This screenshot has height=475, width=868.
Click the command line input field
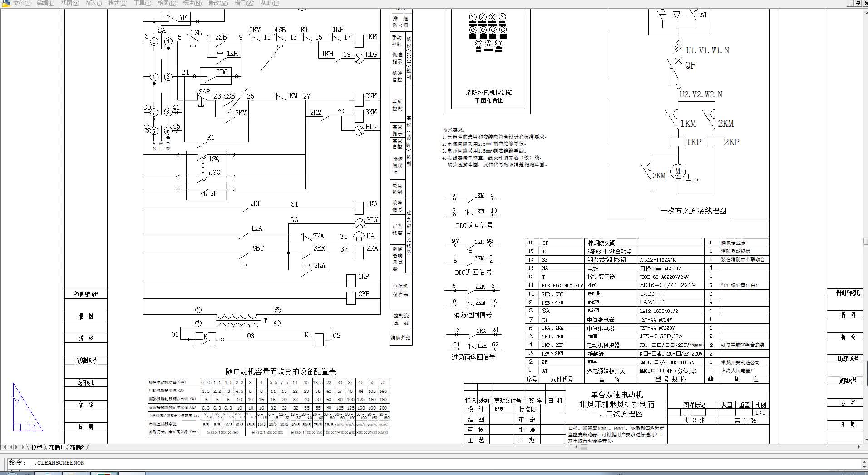[x=434, y=463]
